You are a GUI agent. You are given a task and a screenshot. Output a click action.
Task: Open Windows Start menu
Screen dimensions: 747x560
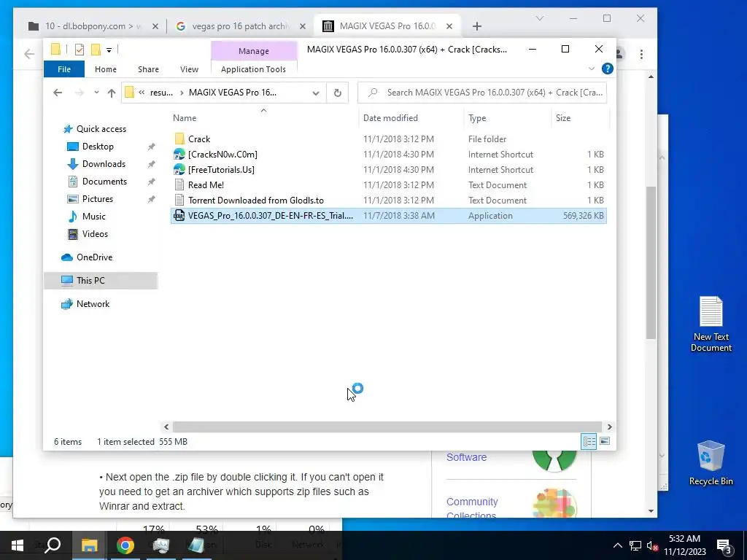[x=18, y=545]
